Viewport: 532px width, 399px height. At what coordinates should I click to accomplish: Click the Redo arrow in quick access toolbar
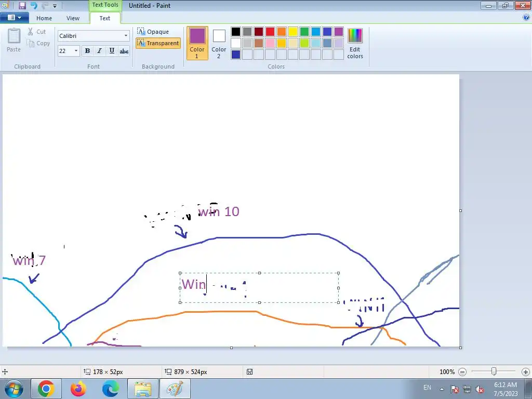click(x=44, y=5)
